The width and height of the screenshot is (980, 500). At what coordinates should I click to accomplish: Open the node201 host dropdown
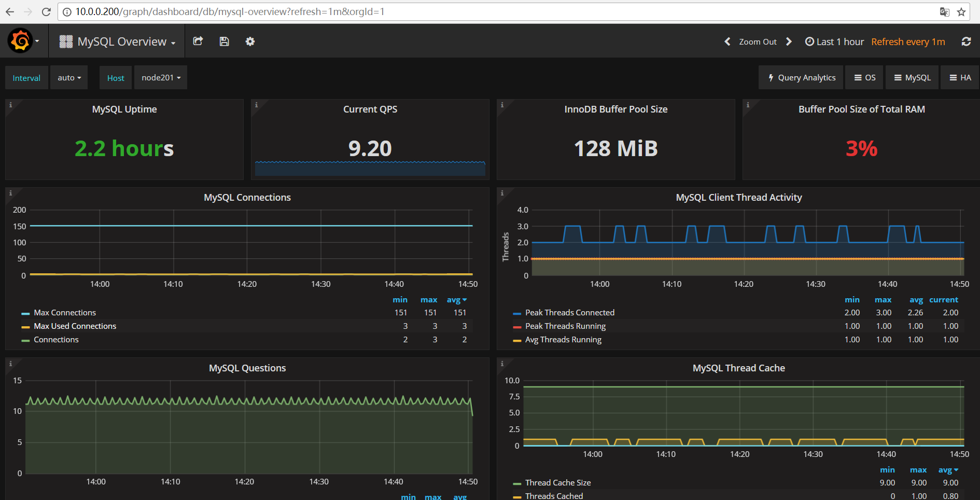(160, 77)
